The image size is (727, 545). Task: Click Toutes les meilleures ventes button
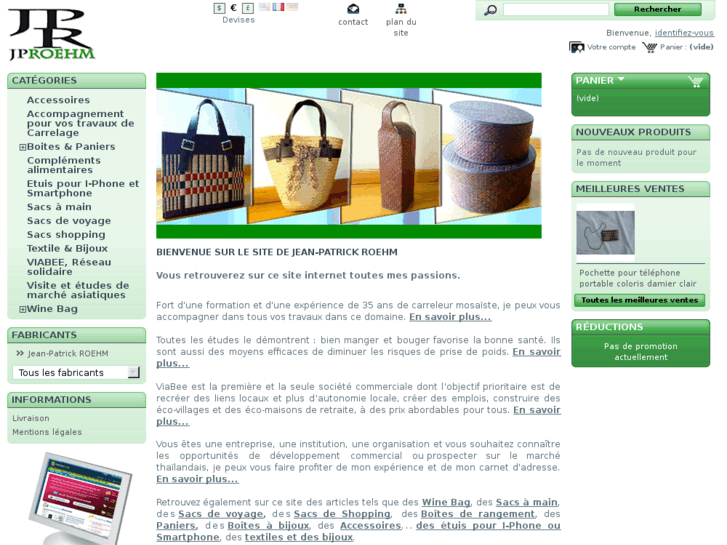point(639,300)
